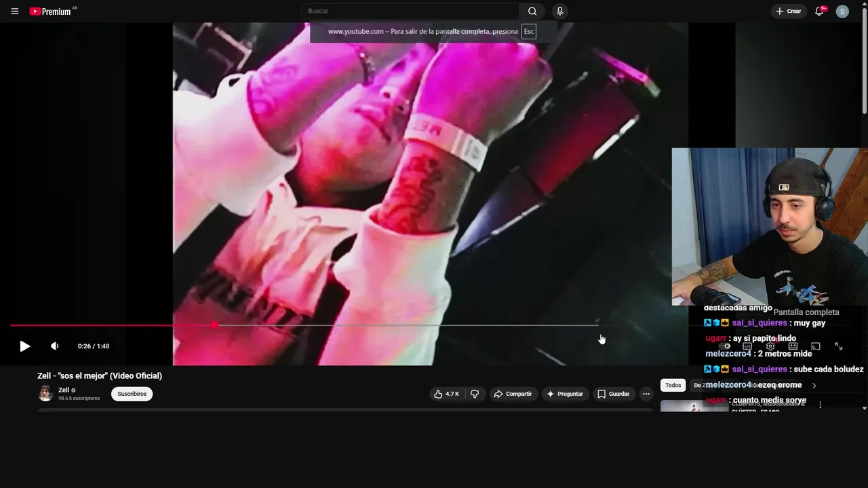868x488 pixels.
Task: Cast video with the cast icon
Action: (x=816, y=346)
